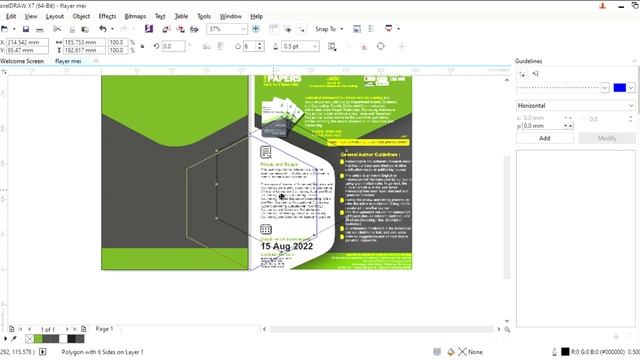The height and width of the screenshot is (360, 640).
Task: Open the Object menu
Action: click(x=81, y=16)
